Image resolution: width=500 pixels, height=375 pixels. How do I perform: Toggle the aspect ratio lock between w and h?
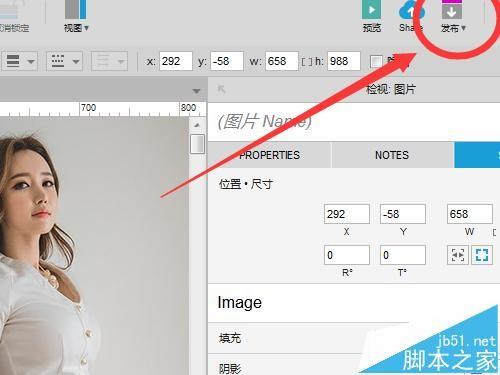307,62
